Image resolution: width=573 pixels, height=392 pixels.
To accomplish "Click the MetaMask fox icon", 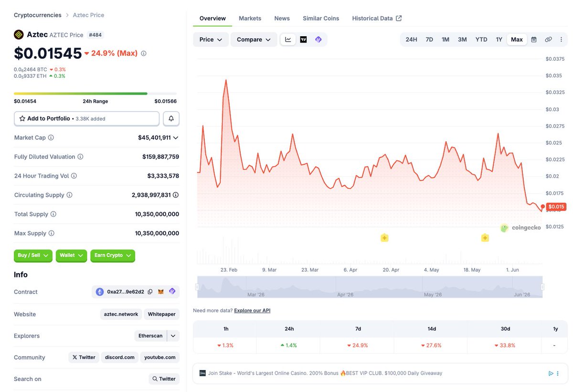I will tap(161, 292).
